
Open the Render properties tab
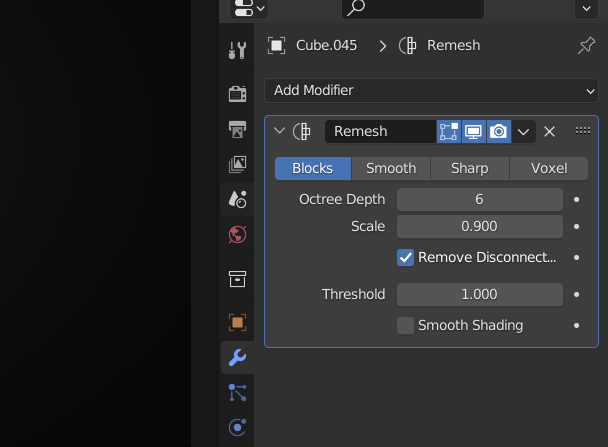pos(237,93)
